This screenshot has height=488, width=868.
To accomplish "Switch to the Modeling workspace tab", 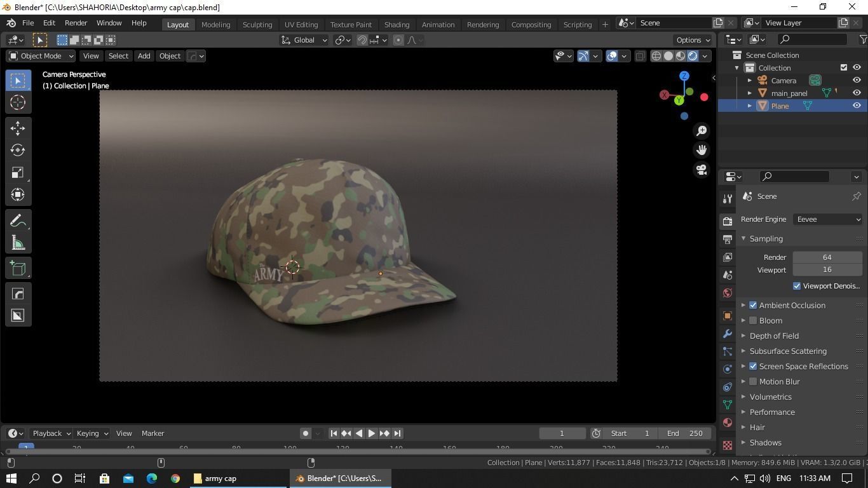I will click(215, 24).
